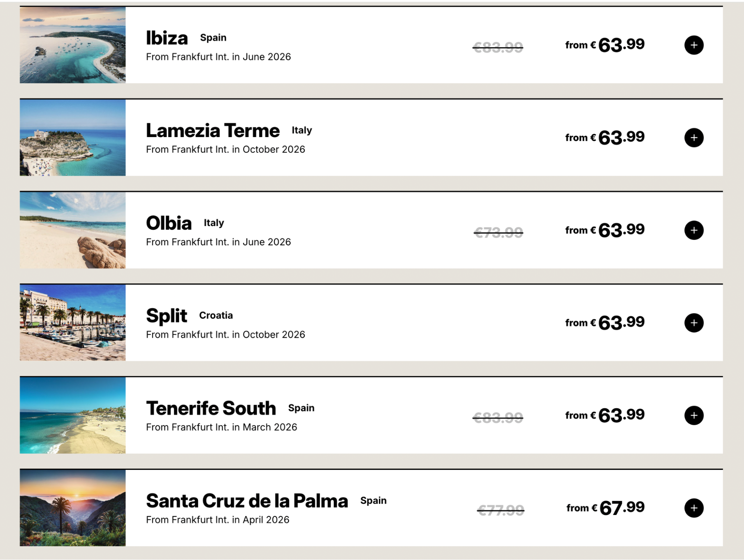Open the Split, Croatia deal
The width and height of the screenshot is (744, 560).
coord(167,315)
